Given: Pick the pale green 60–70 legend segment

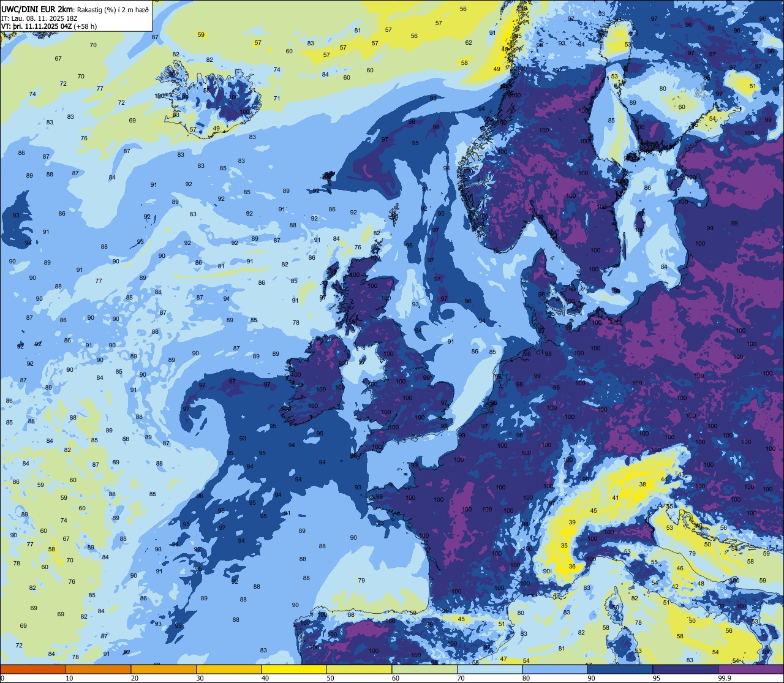Looking at the screenshot, I should (x=424, y=669).
